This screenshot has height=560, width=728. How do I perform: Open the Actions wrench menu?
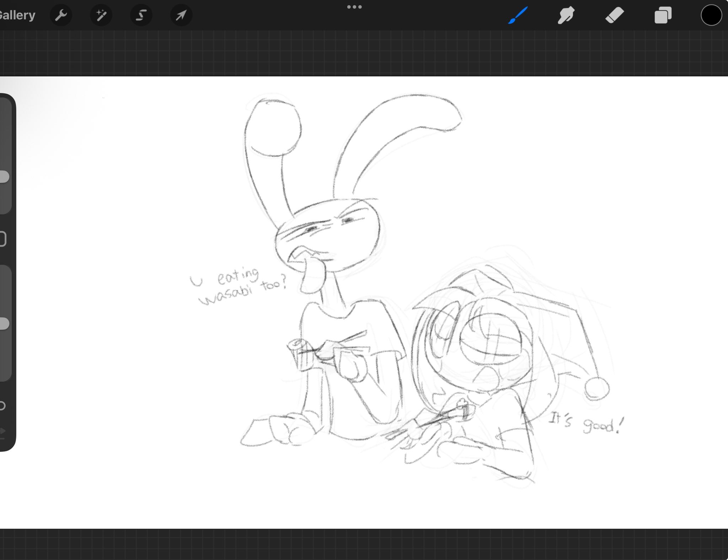[61, 15]
